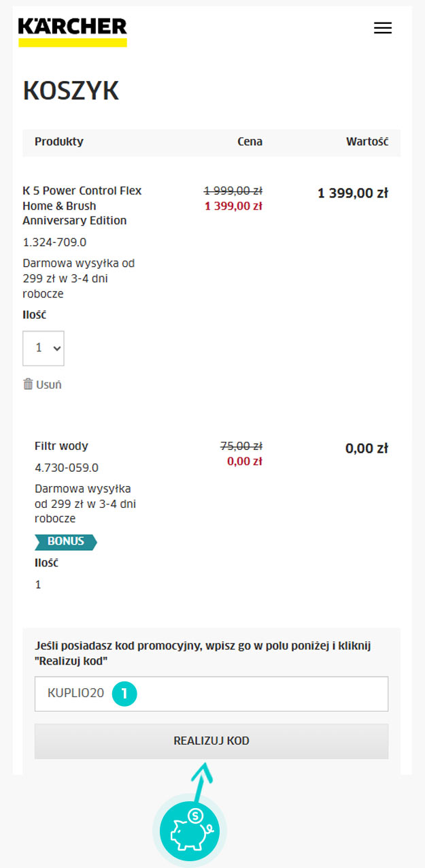
Task: Click the Produkty column header
Action: (x=59, y=142)
